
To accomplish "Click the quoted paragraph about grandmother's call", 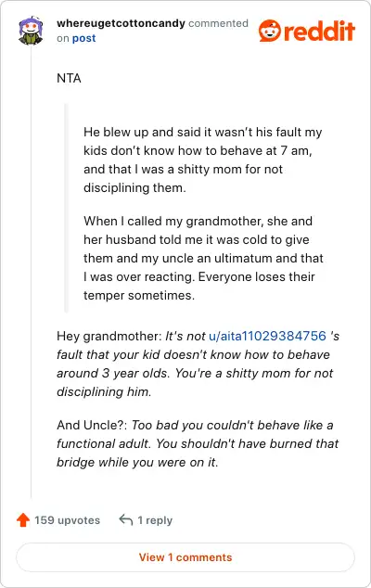I will 203,258.
